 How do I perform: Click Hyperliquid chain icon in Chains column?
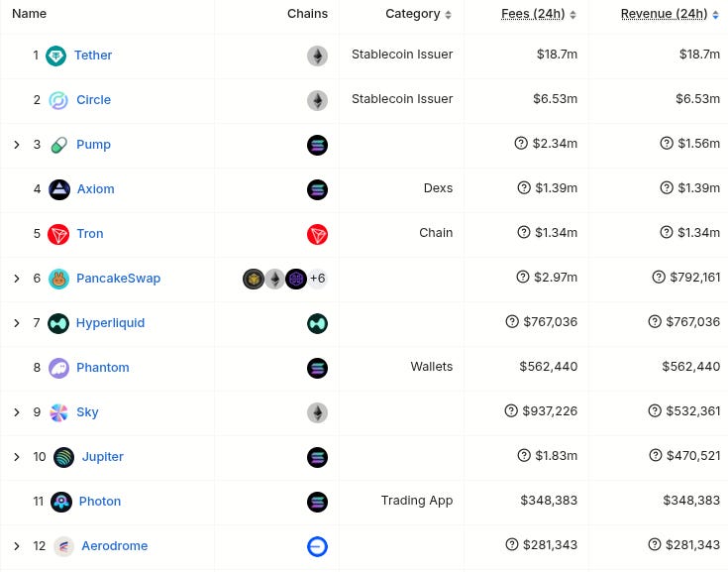pos(317,323)
